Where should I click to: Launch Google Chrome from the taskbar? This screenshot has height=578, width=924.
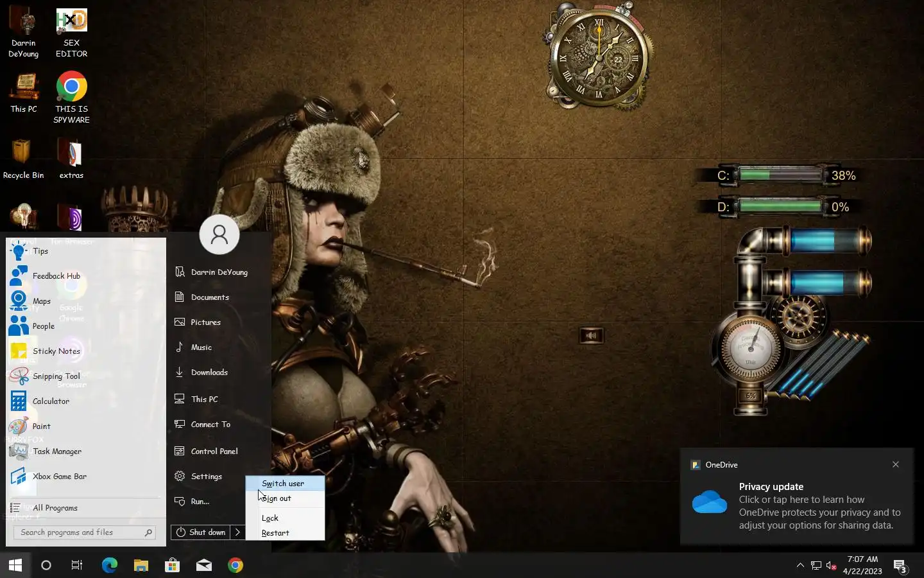click(235, 565)
